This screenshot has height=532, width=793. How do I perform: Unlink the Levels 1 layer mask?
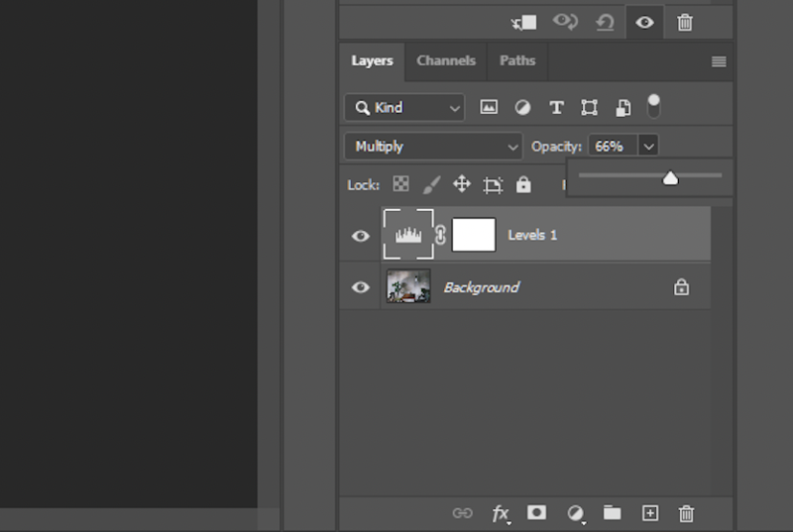[x=440, y=235]
